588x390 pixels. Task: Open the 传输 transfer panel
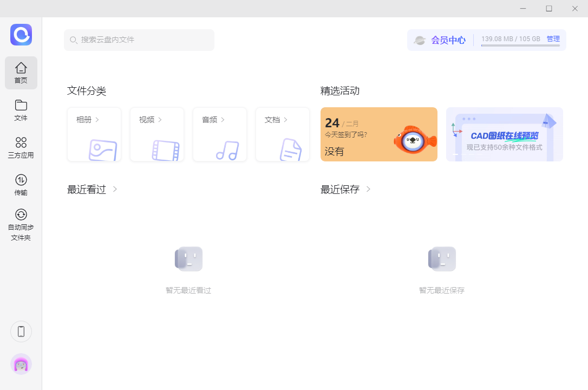click(x=21, y=185)
